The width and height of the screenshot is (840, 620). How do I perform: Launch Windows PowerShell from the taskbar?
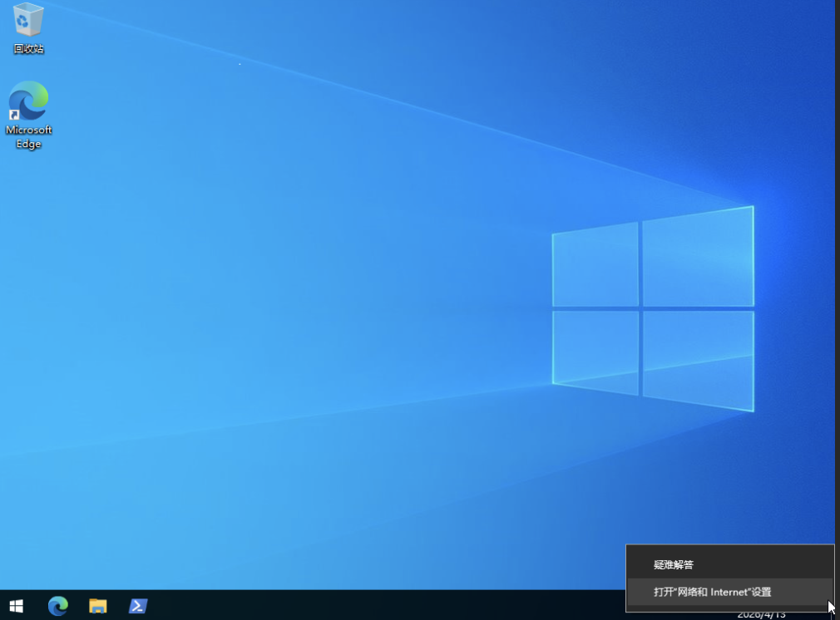tap(138, 606)
